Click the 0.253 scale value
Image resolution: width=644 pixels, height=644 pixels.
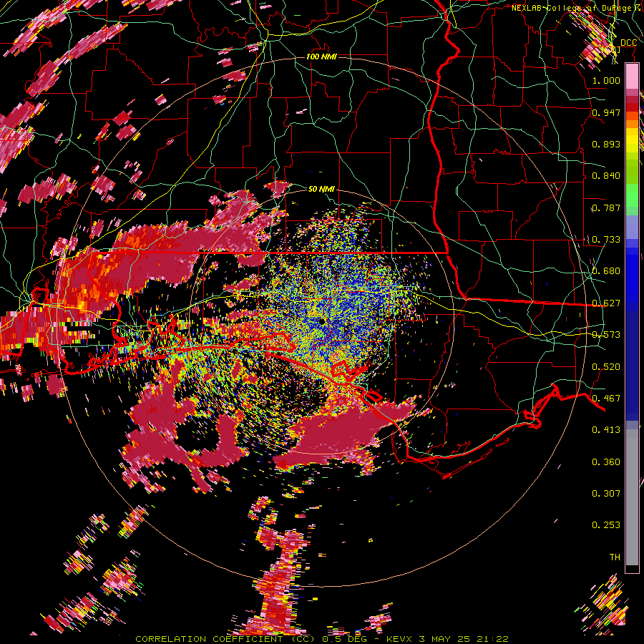606,525
